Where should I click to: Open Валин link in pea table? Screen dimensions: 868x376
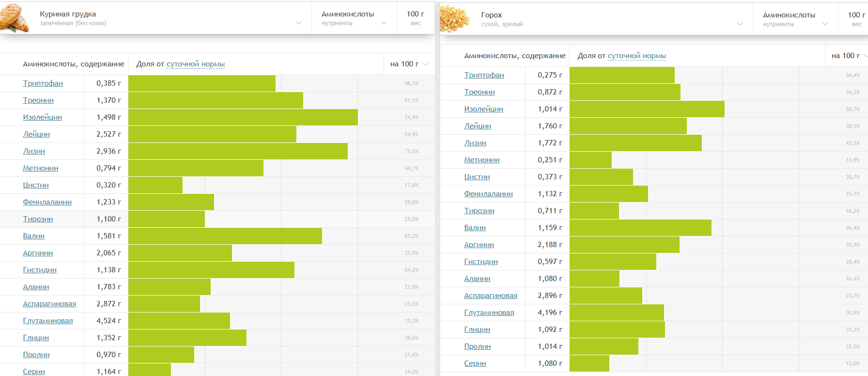pos(475,228)
